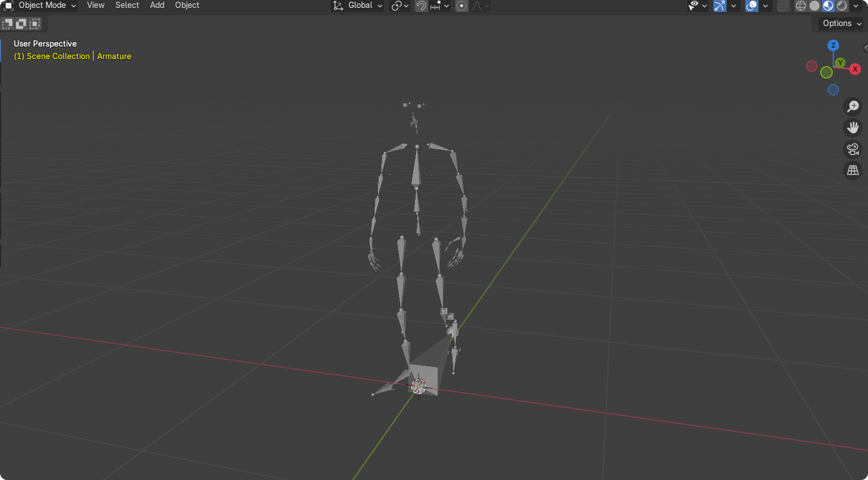Choose the extend selection mode icon

(x=21, y=24)
